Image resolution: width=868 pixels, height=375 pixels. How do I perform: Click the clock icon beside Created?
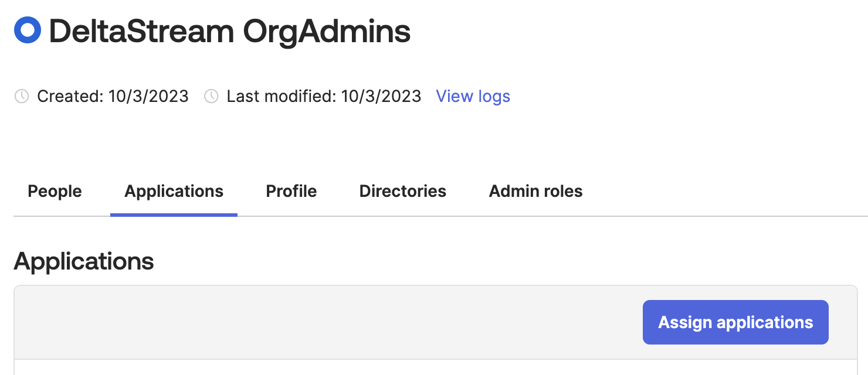pos(22,96)
